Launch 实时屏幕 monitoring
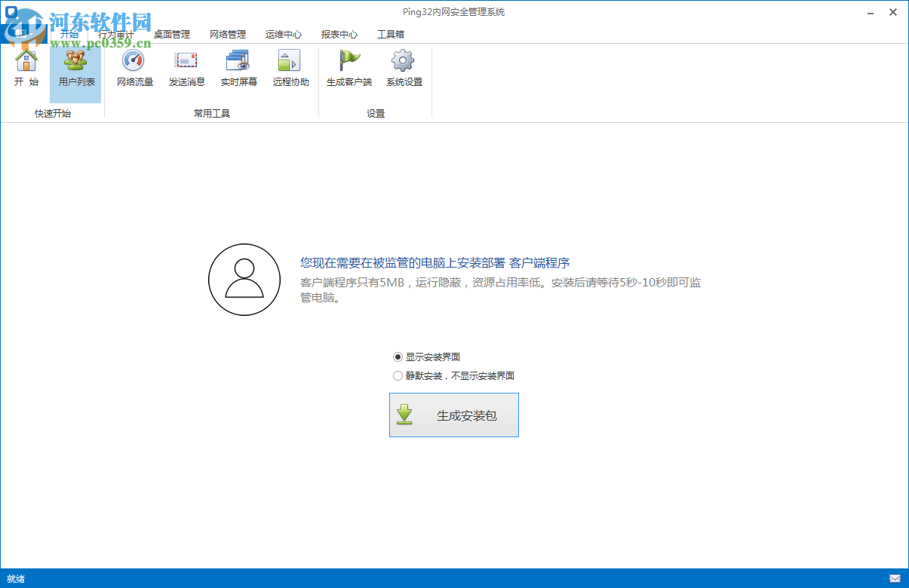 pos(238,68)
